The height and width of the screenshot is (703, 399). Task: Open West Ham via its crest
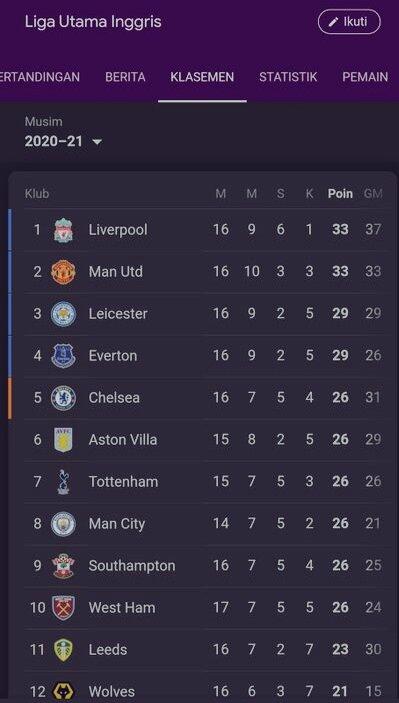(x=63, y=608)
